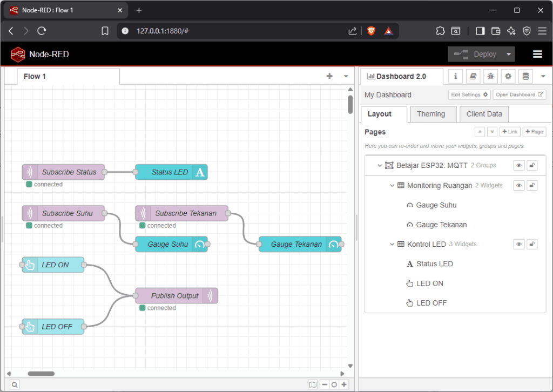
Task: Open the Context data database icon
Action: 525,76
